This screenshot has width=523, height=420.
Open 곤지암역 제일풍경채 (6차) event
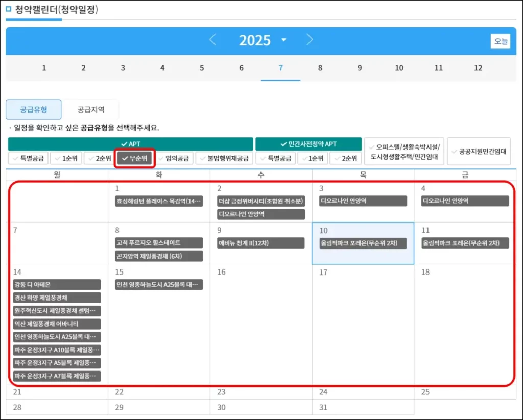point(159,256)
